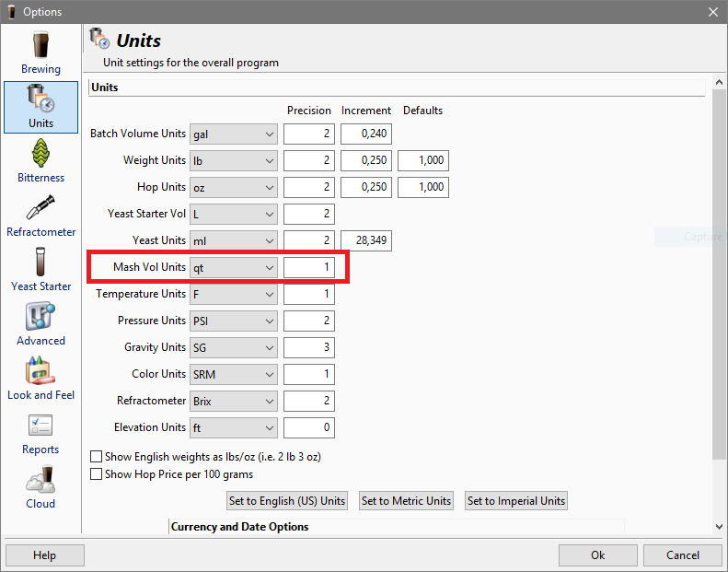Open the Advanced options icon

click(x=40, y=316)
